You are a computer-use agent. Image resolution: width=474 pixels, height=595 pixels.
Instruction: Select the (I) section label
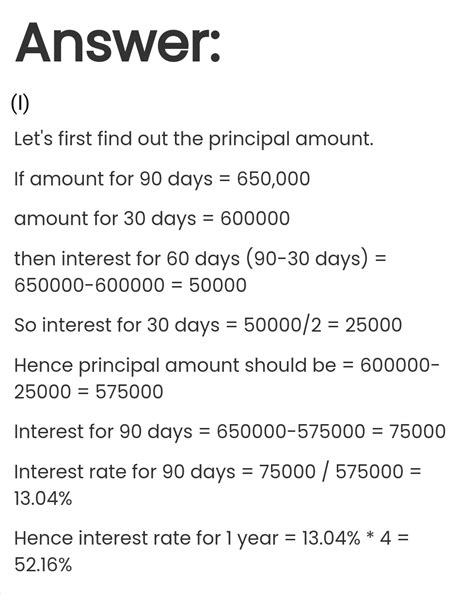pos(20,104)
